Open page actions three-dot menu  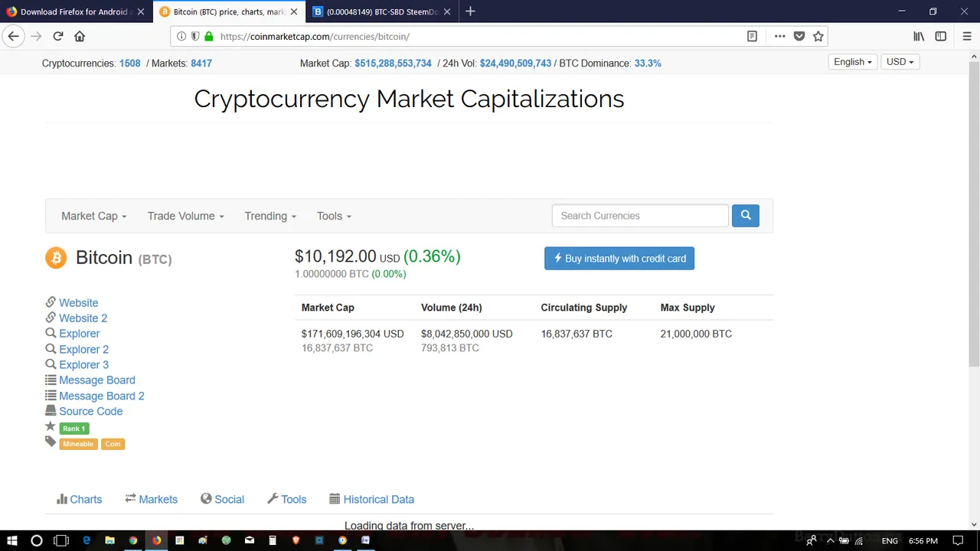779,36
